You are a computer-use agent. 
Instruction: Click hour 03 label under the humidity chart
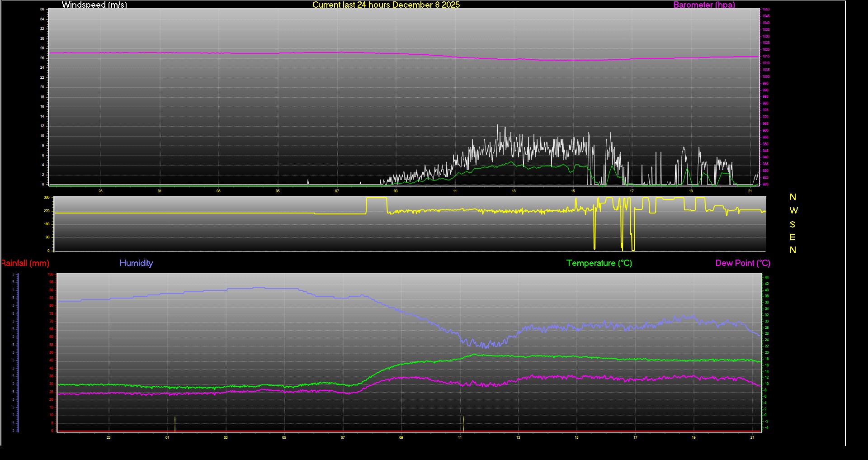[x=226, y=438]
